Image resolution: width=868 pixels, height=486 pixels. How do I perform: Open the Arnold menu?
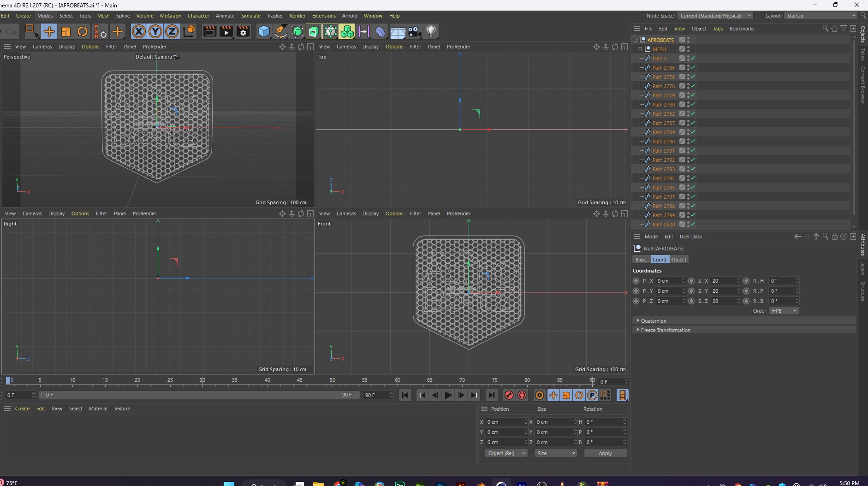(350, 16)
